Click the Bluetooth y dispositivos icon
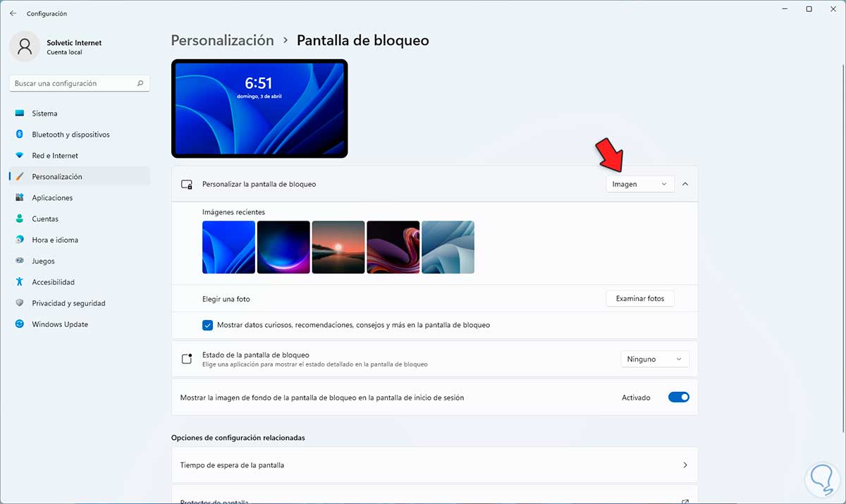The width and height of the screenshot is (846, 504). [x=19, y=135]
